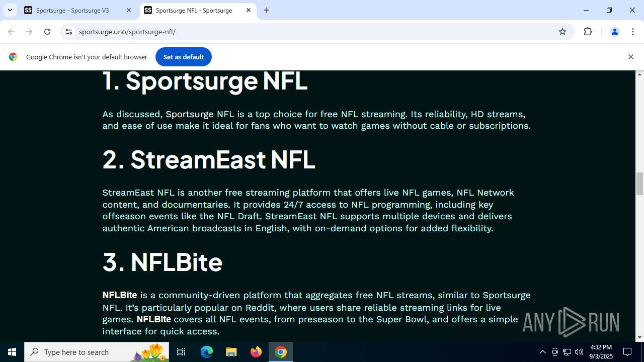Launch Microsoft Edge from taskbar
The height and width of the screenshot is (362, 644).
coord(207,352)
